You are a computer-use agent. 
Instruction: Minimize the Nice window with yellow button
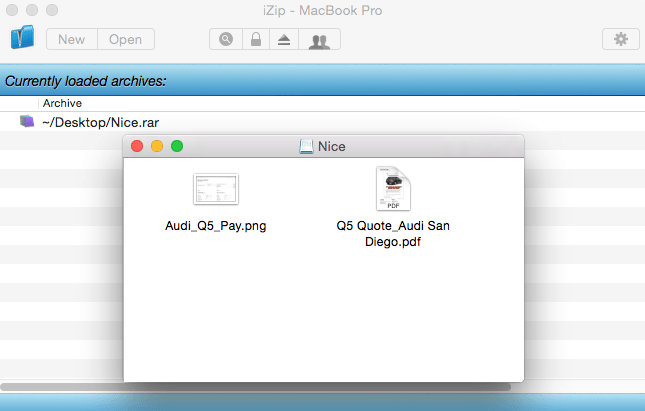(157, 146)
